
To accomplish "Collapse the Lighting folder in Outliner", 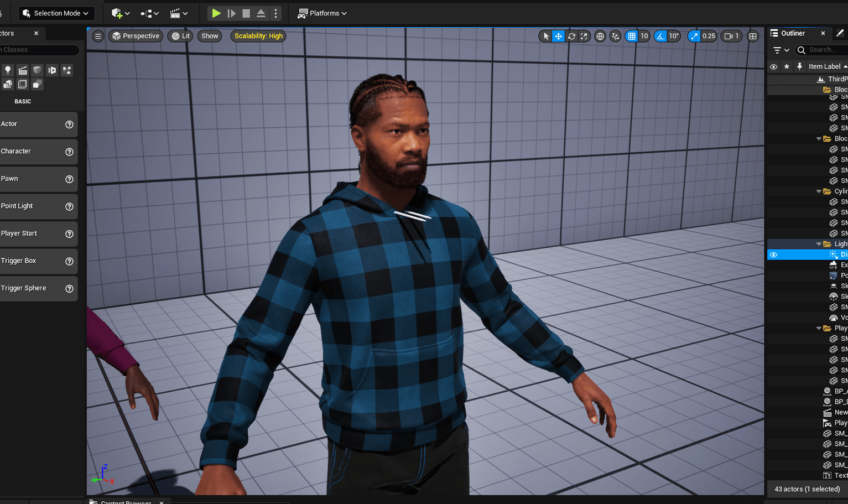I will point(819,243).
